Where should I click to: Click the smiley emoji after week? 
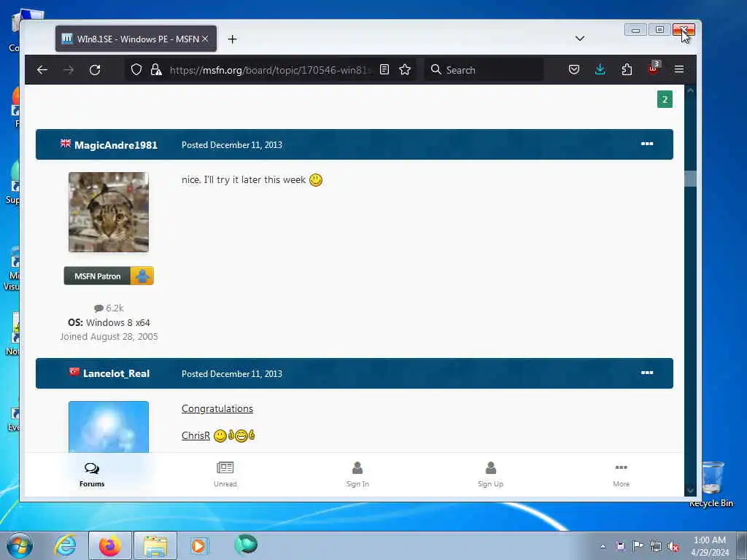[316, 180]
